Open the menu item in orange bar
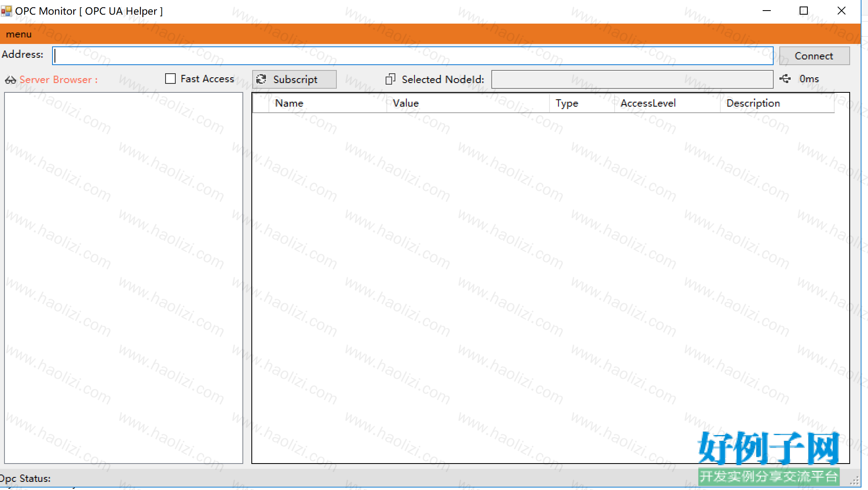 19,34
